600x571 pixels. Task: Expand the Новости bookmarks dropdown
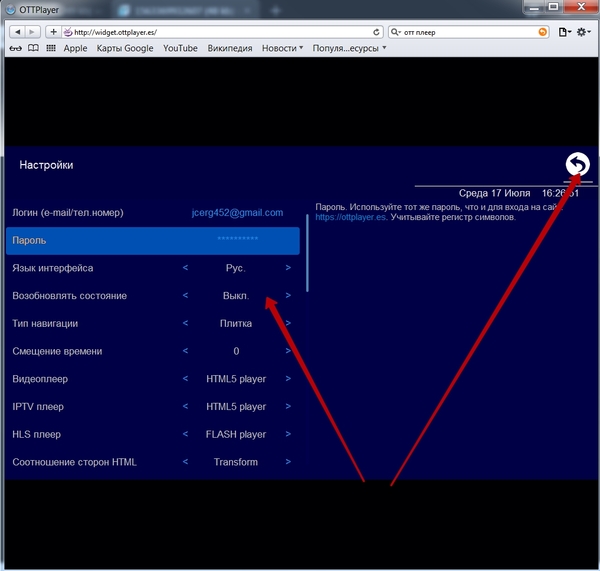click(282, 48)
